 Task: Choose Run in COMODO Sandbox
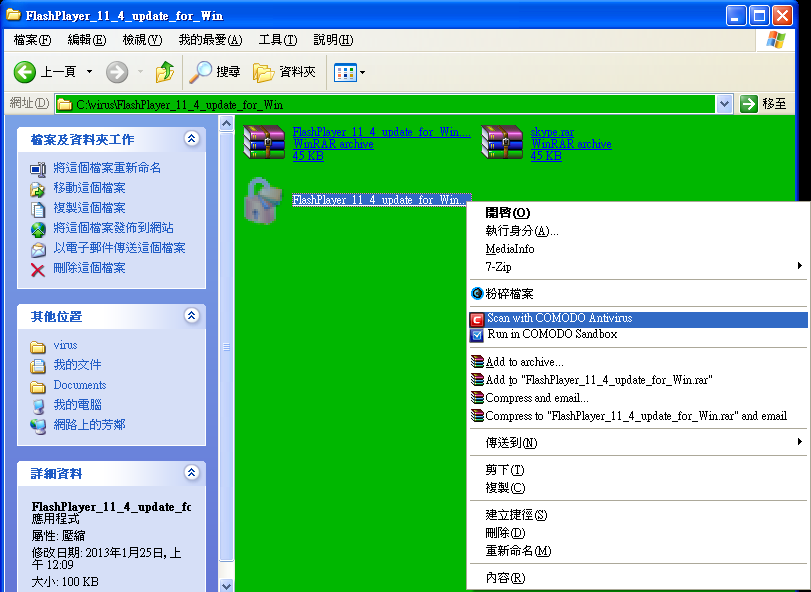[x=638, y=335]
